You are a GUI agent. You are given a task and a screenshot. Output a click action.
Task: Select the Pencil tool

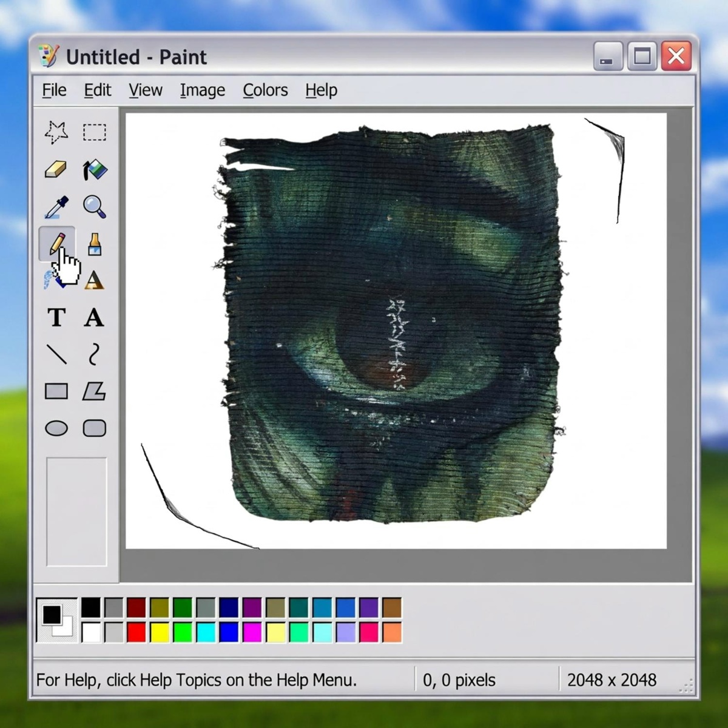pos(56,244)
